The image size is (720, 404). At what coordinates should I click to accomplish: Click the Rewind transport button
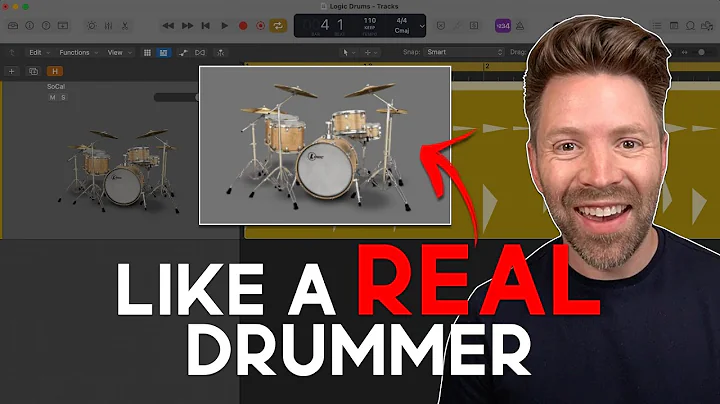pos(168,26)
